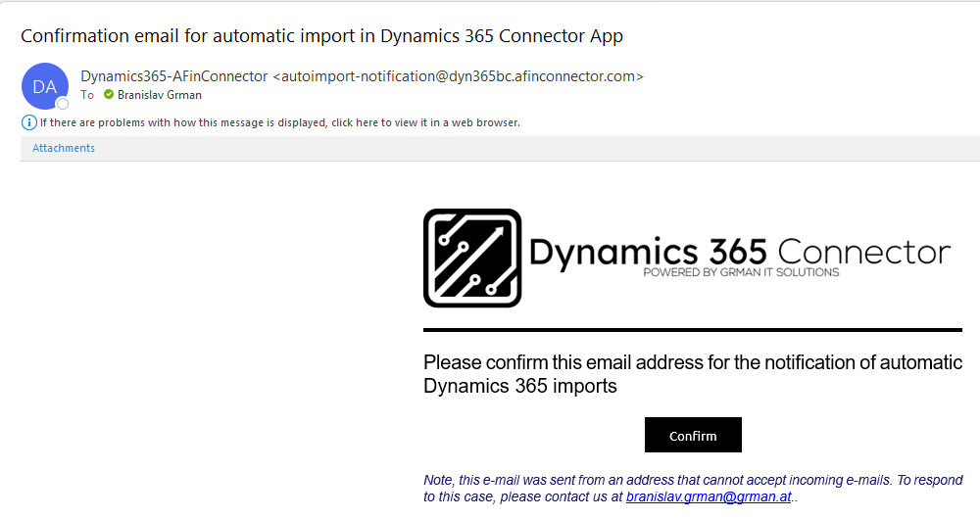Select recipient name Branislav Grman
The image size is (980, 519).
tap(160, 95)
